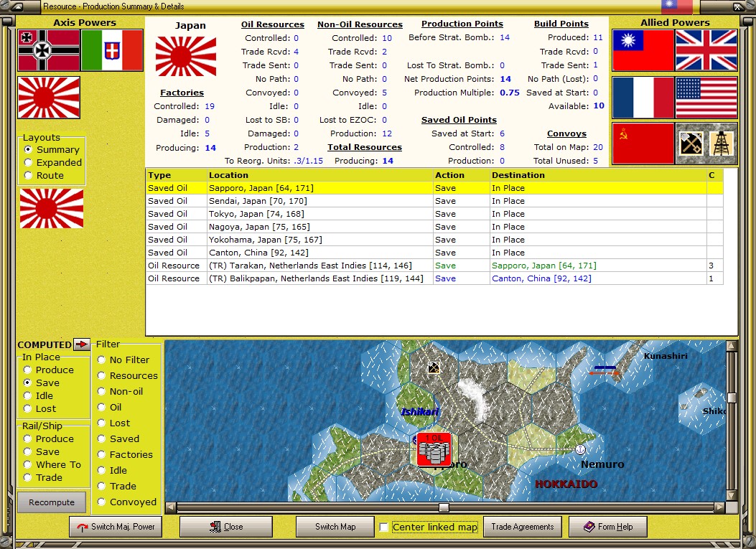Image resolution: width=756 pixels, height=549 pixels.
Task: Click Switch Maj. Power button
Action: [x=116, y=527]
